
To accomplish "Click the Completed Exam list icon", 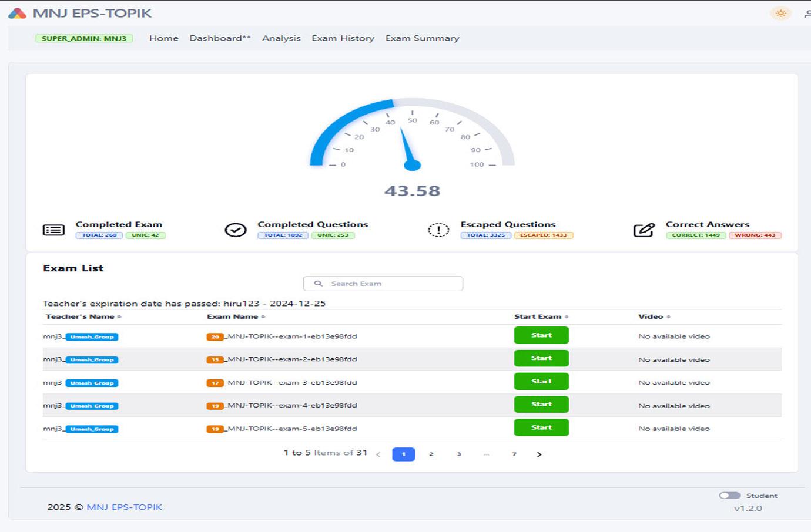I will click(53, 230).
